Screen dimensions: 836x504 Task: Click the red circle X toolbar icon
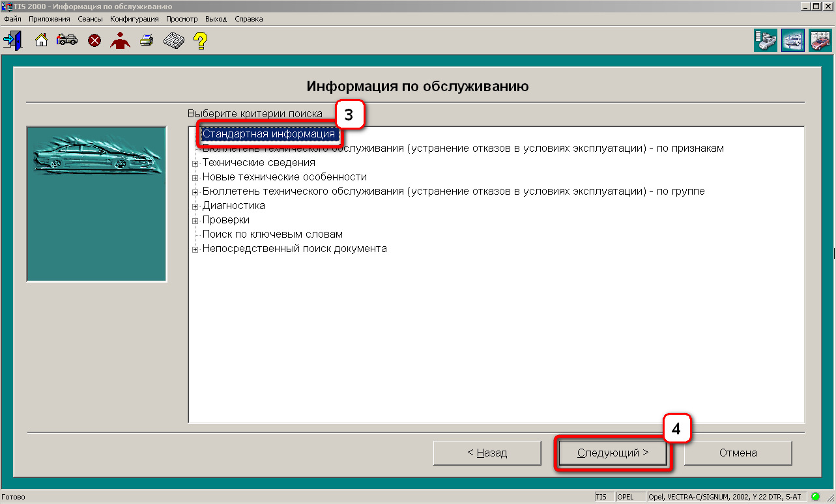coord(94,40)
